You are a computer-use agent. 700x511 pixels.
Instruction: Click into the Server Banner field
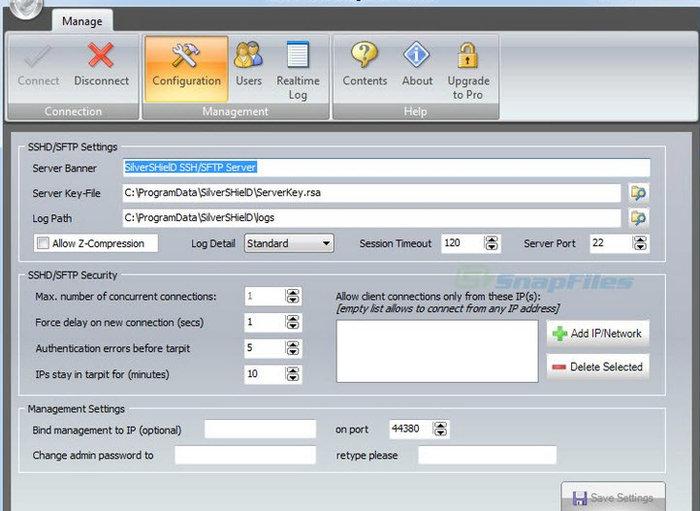(x=386, y=168)
